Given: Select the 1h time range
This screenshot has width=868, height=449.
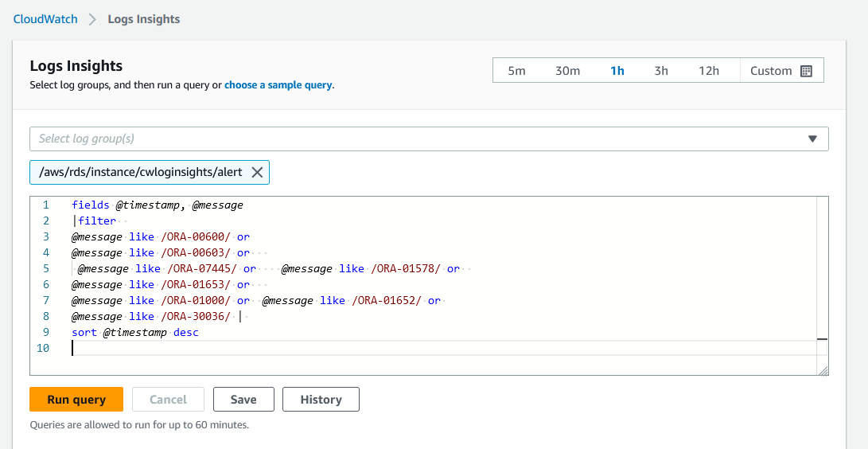Looking at the screenshot, I should click(x=617, y=71).
